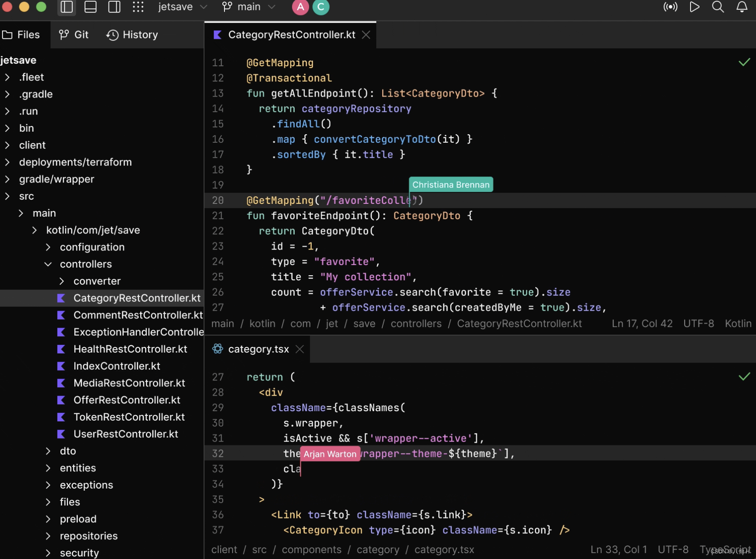Click Arjan Warton cursor label
This screenshot has width=756, height=559.
coord(330,454)
